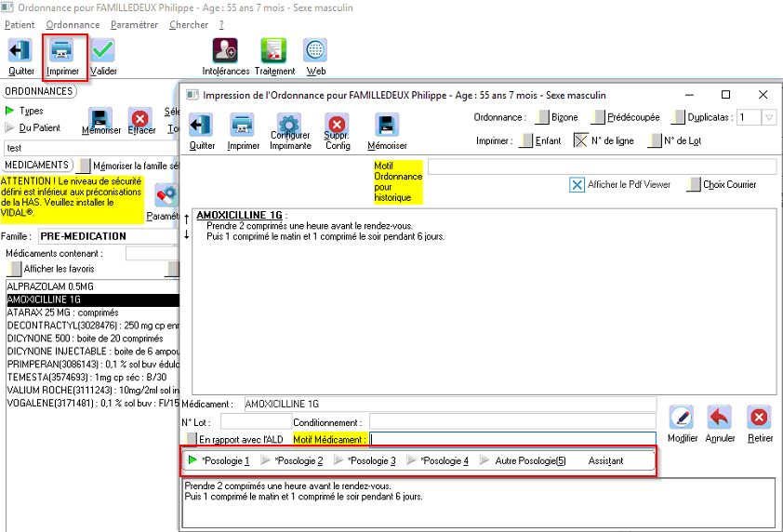This screenshot has width=783, height=532.
Task: Uncheck the N° de ligne checkbox
Action: click(x=581, y=140)
